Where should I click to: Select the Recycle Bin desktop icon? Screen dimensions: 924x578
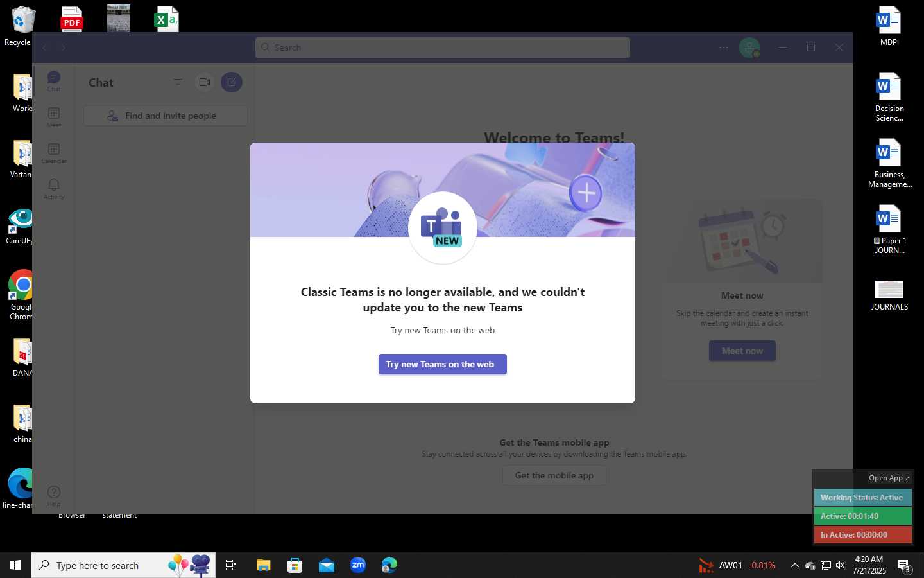click(21, 26)
